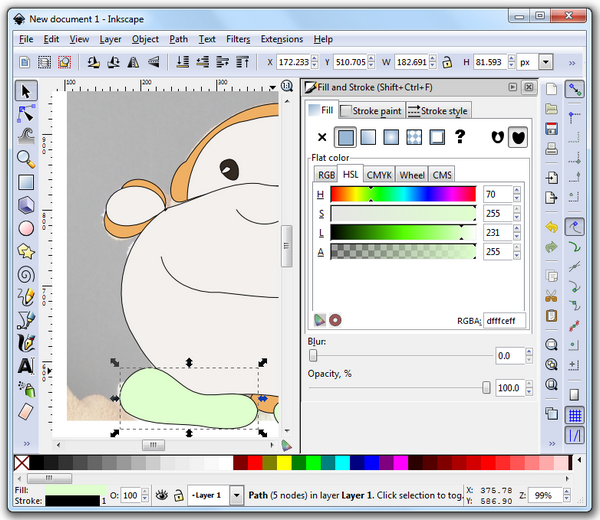Screen dimensions: 600x520
Task: Expand commands bar overflow chevron
Action: 552,444
